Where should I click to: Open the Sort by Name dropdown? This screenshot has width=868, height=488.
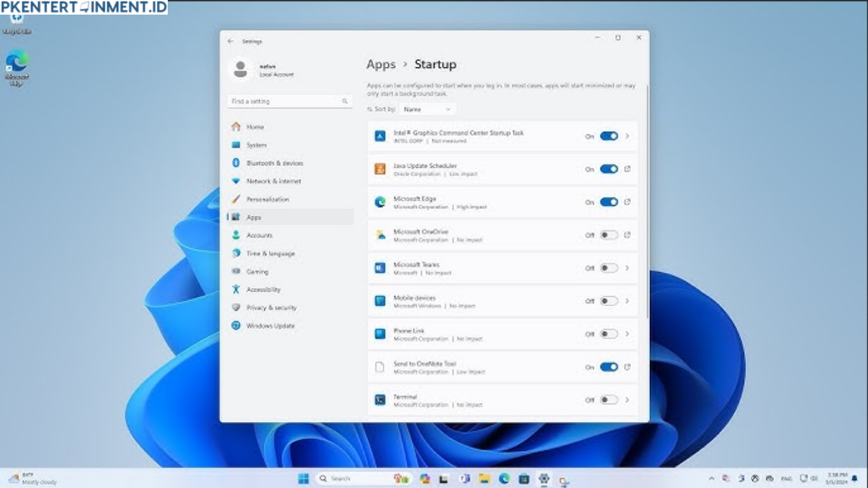pos(427,109)
